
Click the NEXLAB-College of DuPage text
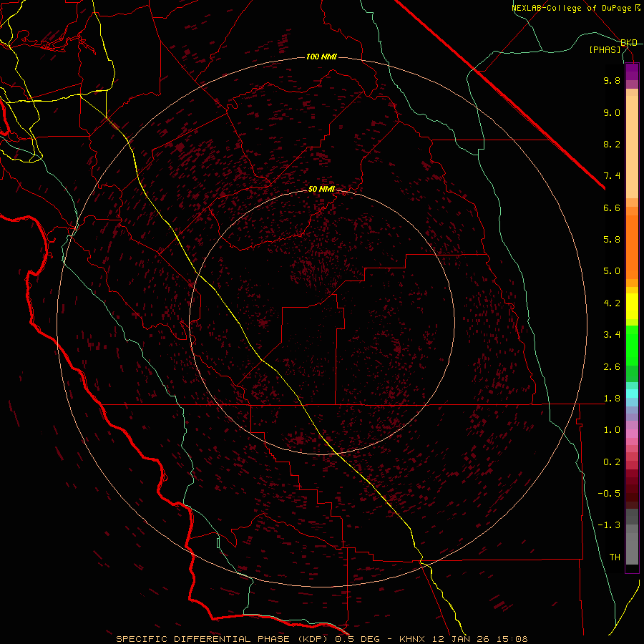point(572,8)
